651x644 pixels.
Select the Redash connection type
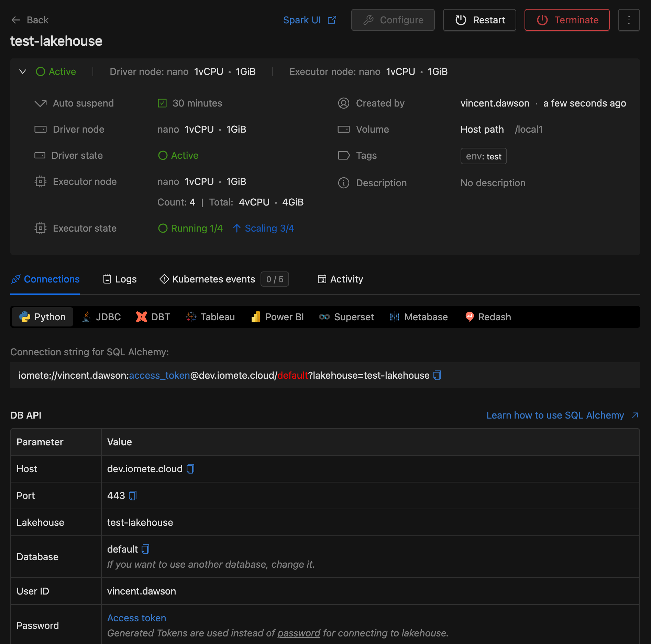click(488, 317)
